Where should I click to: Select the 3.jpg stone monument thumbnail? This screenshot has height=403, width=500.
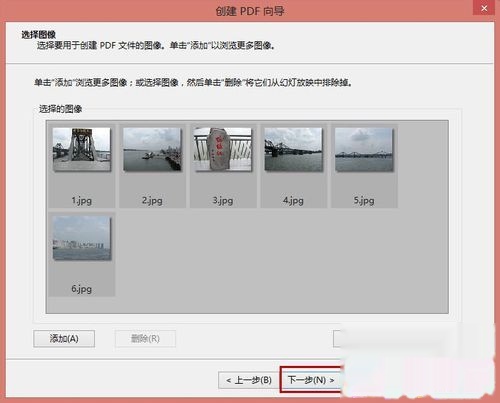[223, 149]
